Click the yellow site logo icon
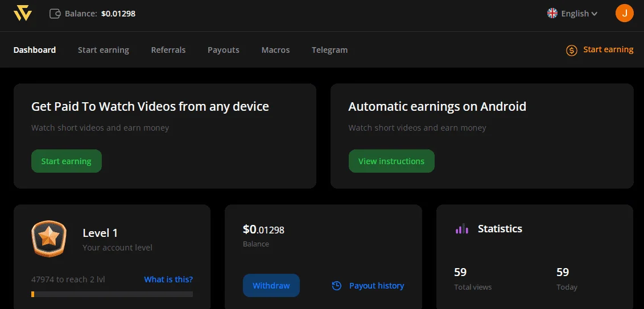Viewport: 644px width, 309px height. (x=23, y=14)
